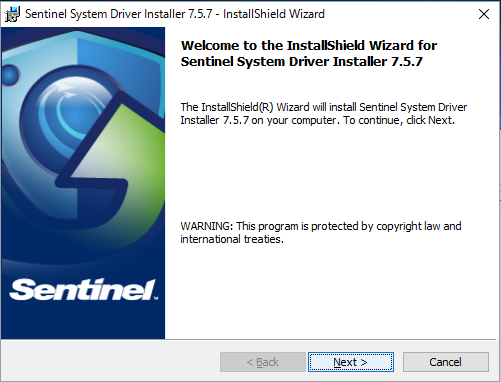The height and width of the screenshot is (382, 501).
Task: Click the small blue sphere in banner
Action: [x=11, y=76]
